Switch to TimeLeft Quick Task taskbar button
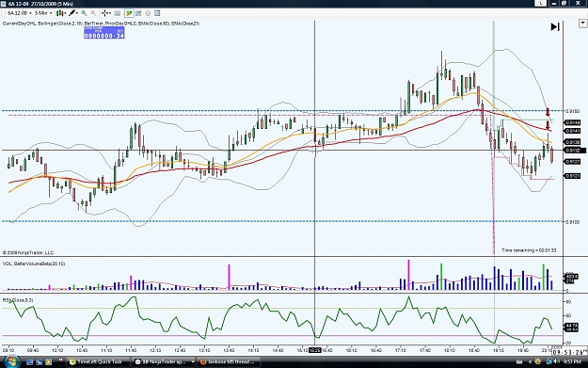Screen dimensions: 588x368 click(x=98, y=362)
